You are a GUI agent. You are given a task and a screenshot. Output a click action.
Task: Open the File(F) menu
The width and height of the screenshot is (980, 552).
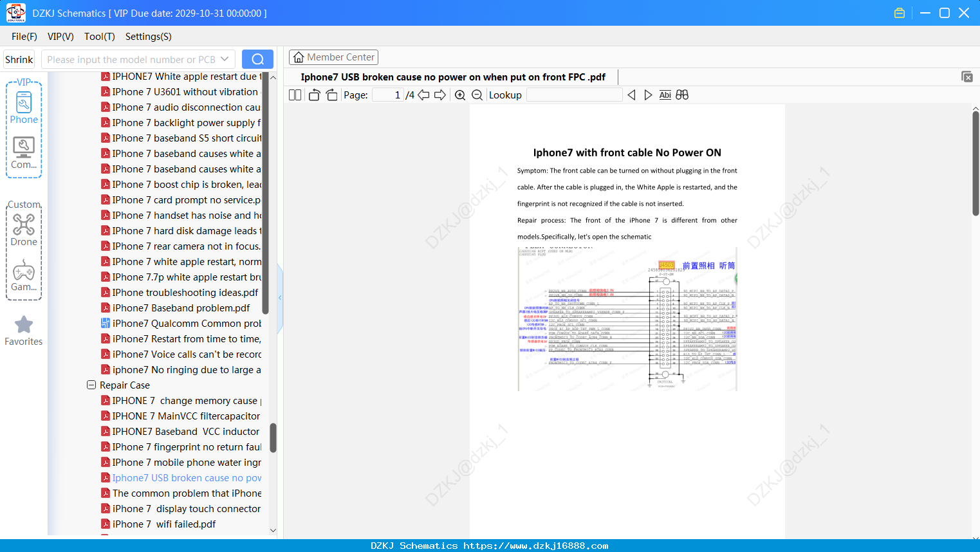(24, 37)
